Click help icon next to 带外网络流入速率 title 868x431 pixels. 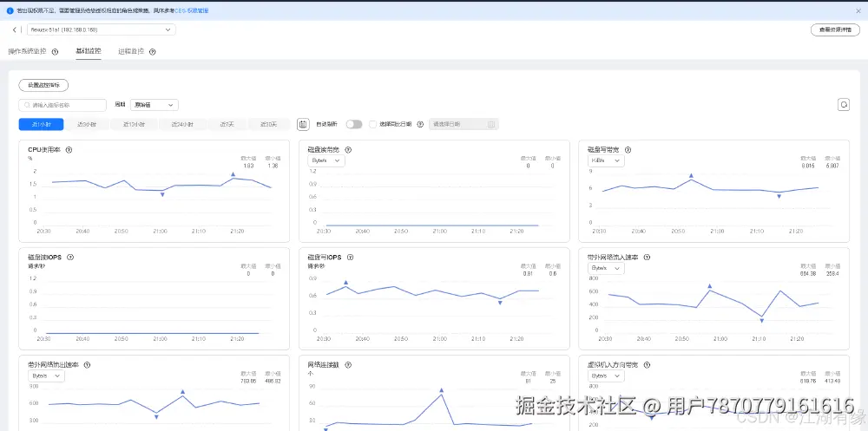[647, 258]
